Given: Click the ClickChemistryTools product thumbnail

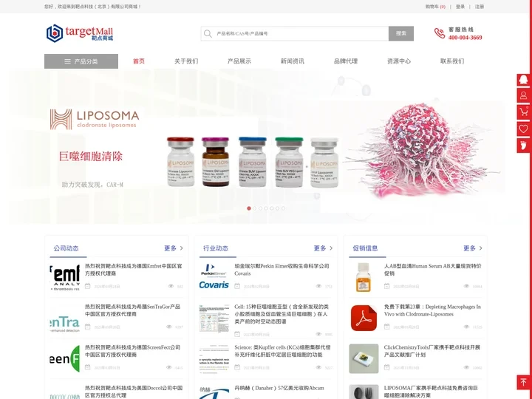Looking at the screenshot, I should click(364, 358).
